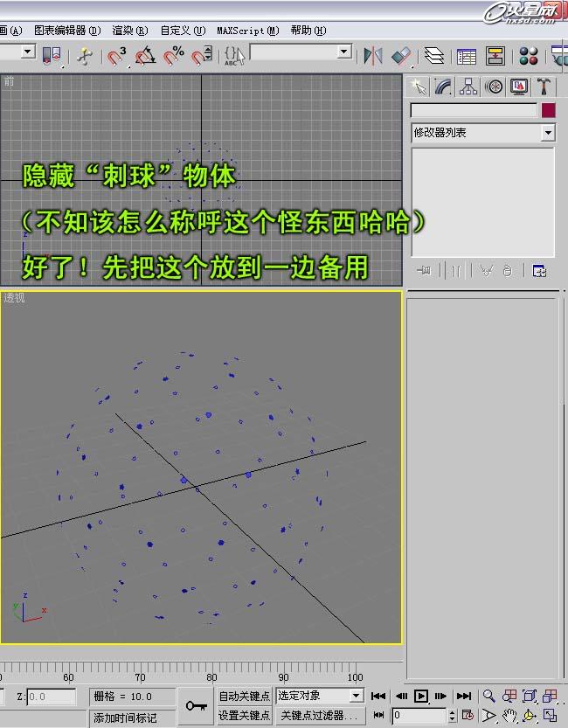The image size is (568, 728).
Task: Open the Align tool
Action: click(401, 56)
